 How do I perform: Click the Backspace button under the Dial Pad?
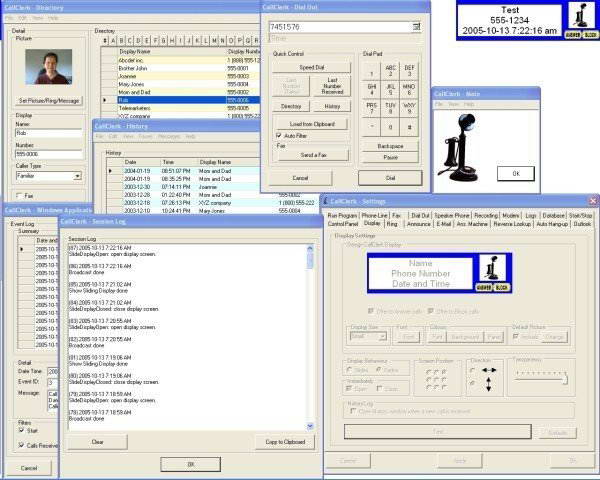point(390,146)
